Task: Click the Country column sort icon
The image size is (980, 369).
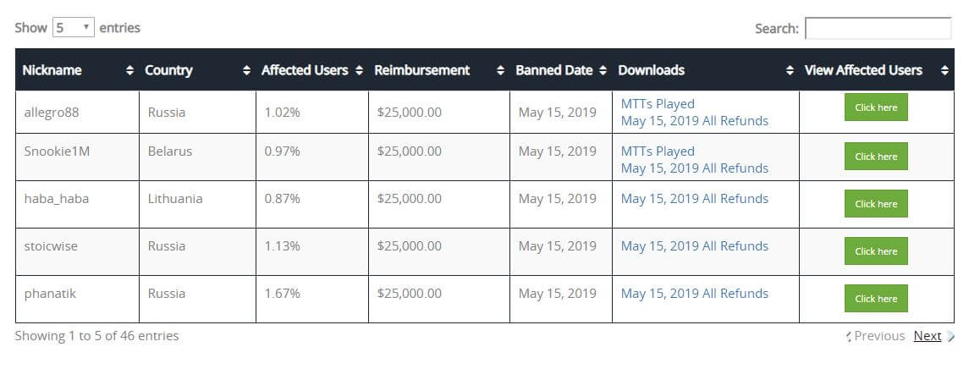Action: point(246,70)
